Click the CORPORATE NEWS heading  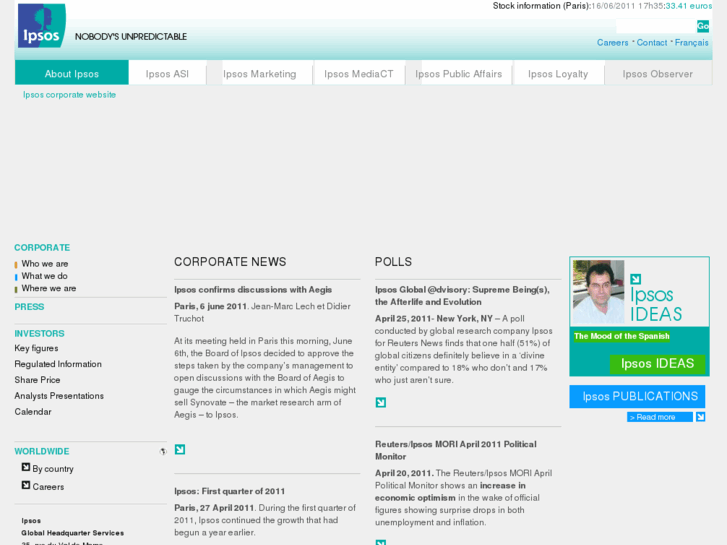(230, 262)
